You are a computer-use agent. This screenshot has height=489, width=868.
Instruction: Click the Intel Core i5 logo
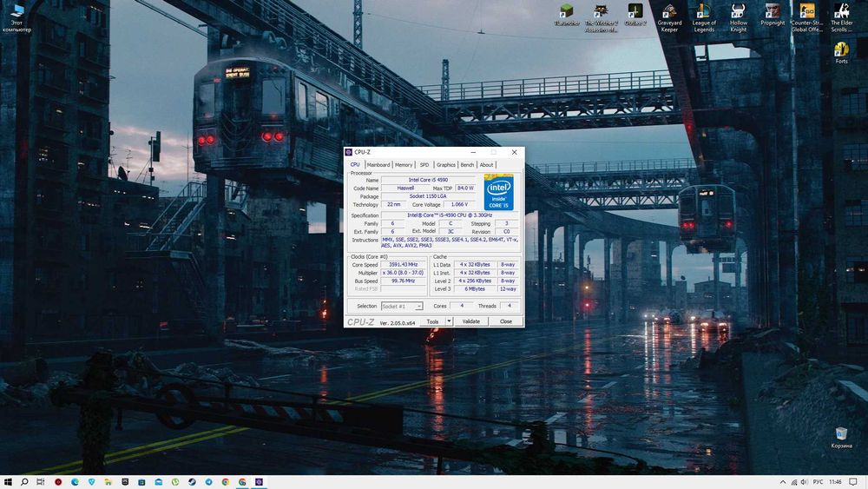point(499,192)
